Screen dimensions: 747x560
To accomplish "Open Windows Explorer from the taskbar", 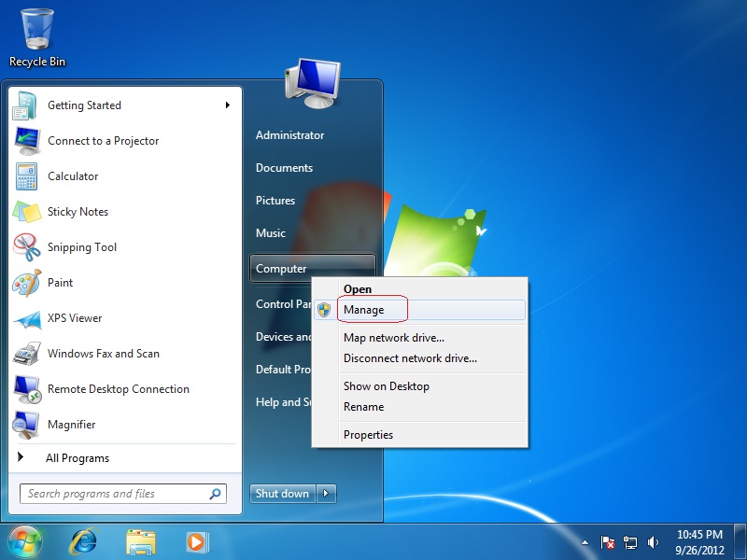I will (x=141, y=542).
